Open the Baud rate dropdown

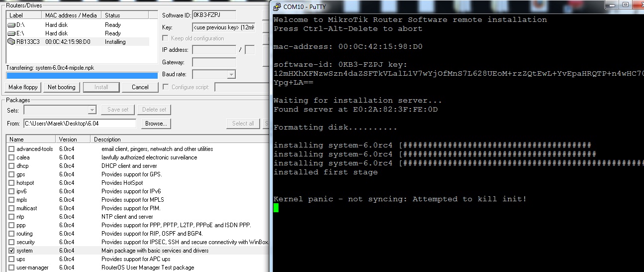(231, 75)
